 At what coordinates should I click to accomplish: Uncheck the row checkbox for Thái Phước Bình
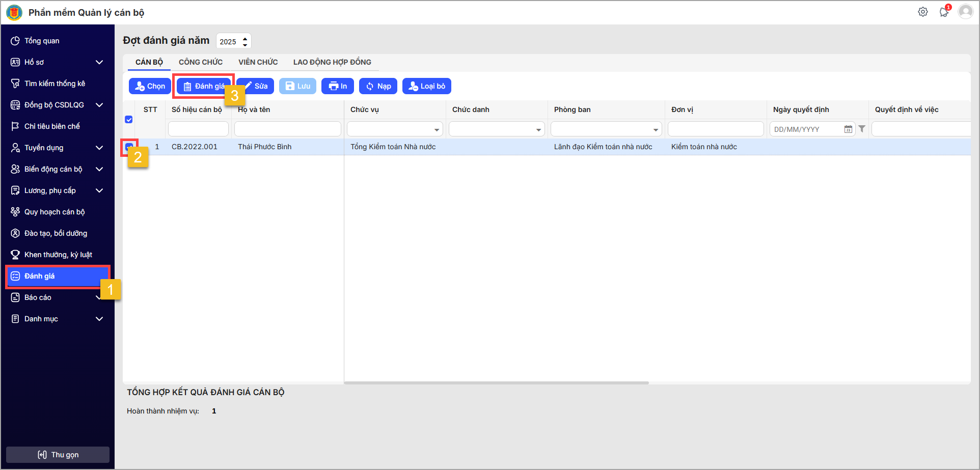pos(129,147)
